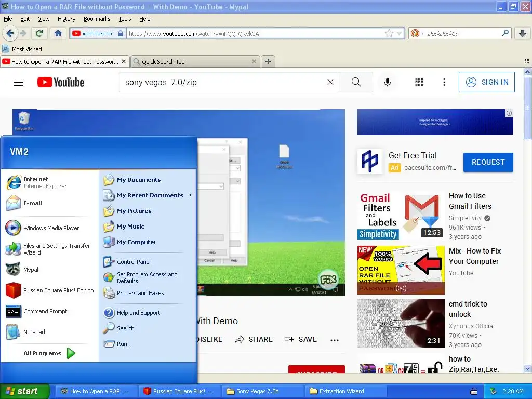Open My Documents in Start menu

pos(148,180)
